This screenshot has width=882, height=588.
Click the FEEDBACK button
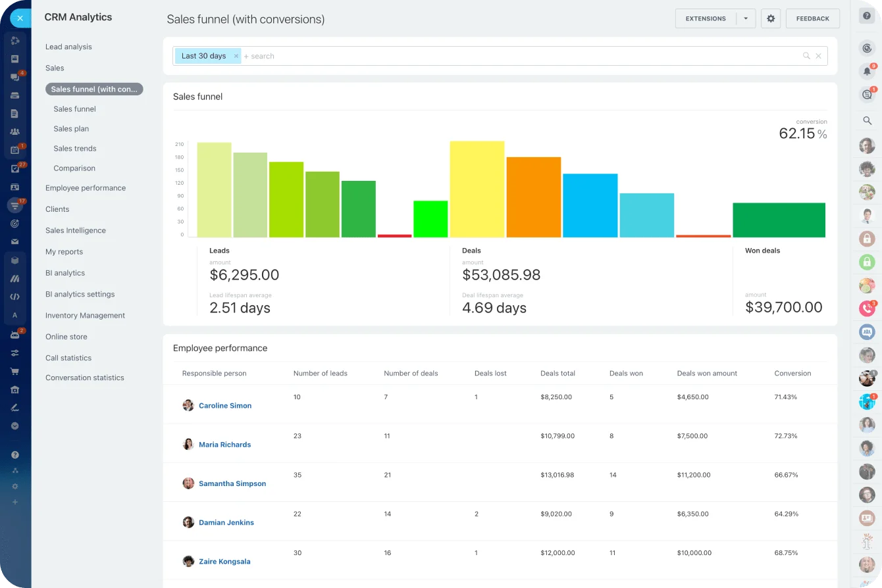(x=812, y=18)
